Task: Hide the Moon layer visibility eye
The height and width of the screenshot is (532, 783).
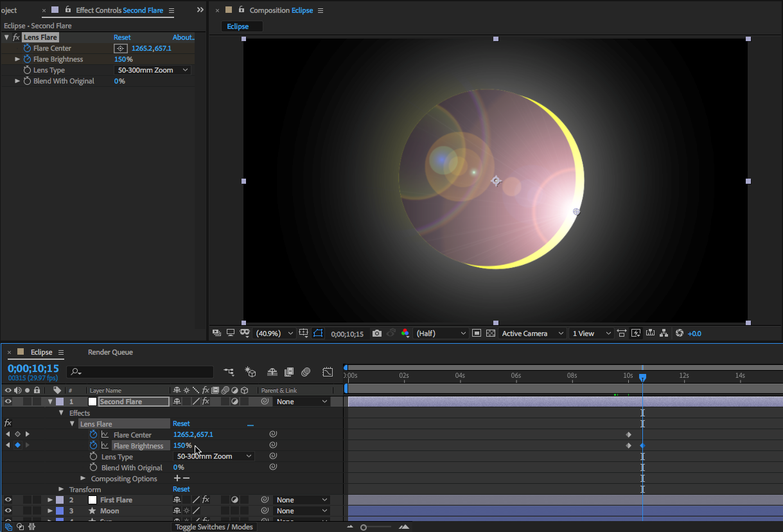Action: (x=8, y=511)
